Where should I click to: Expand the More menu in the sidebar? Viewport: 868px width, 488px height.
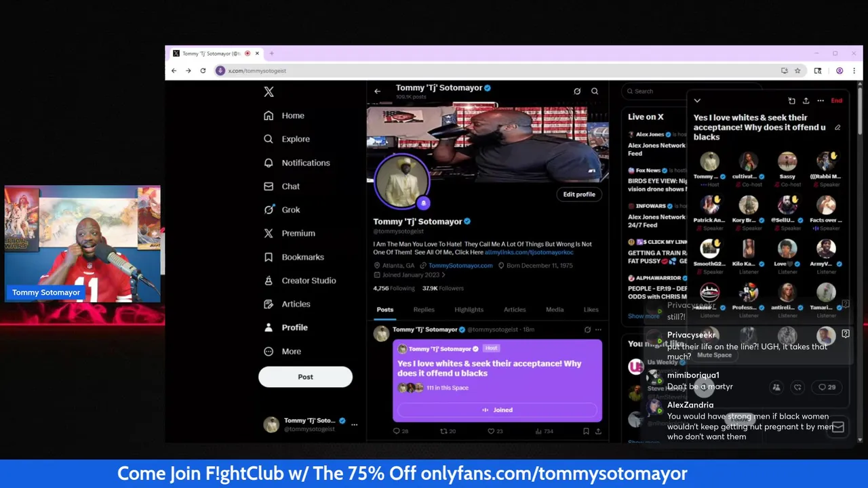point(283,351)
